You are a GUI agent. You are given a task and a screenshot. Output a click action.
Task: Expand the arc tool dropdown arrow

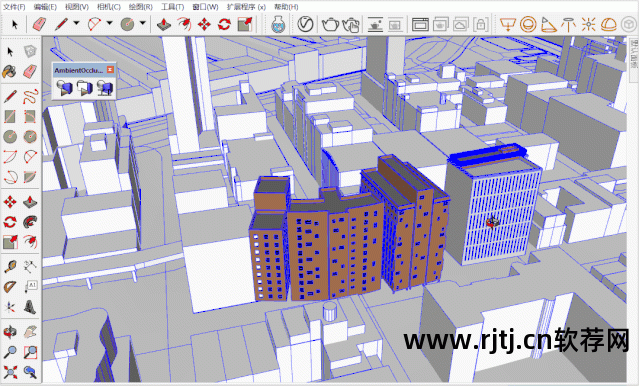pos(110,23)
